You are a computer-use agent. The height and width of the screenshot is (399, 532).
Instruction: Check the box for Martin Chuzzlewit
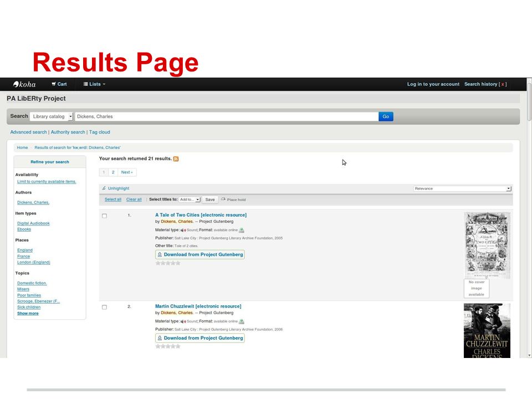pos(105,307)
